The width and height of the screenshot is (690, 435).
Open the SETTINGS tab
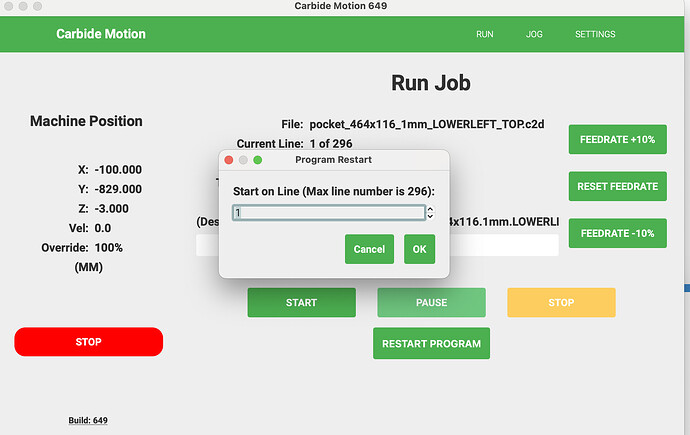pyautogui.click(x=595, y=34)
